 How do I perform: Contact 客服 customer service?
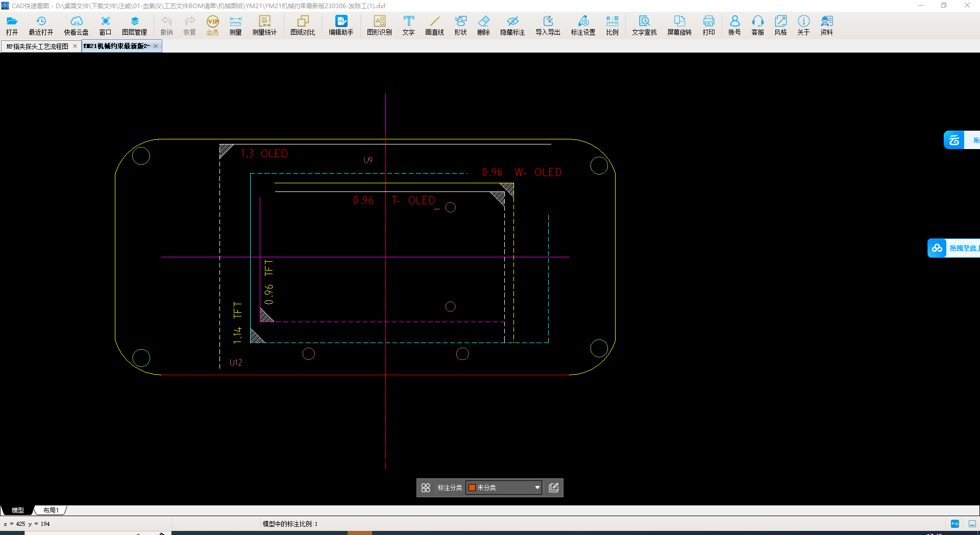point(757,25)
